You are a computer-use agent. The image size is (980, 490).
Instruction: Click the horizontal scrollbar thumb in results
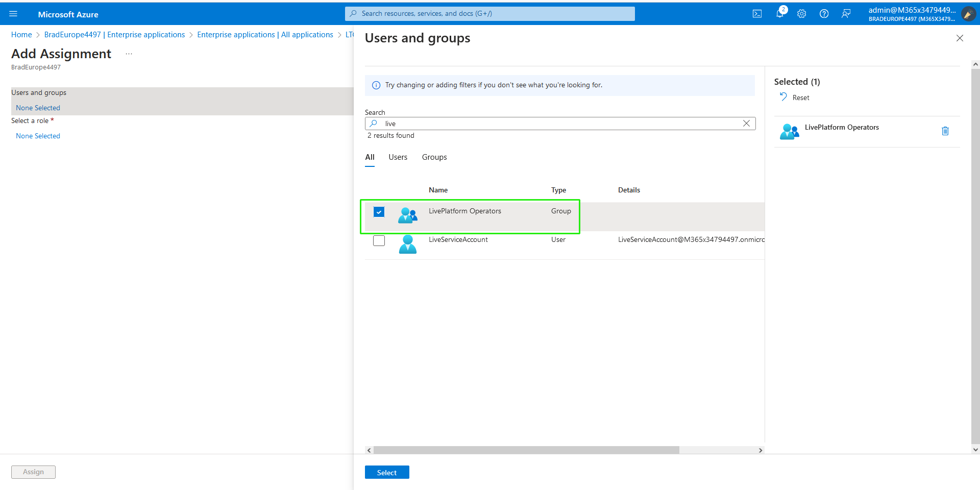(x=526, y=450)
